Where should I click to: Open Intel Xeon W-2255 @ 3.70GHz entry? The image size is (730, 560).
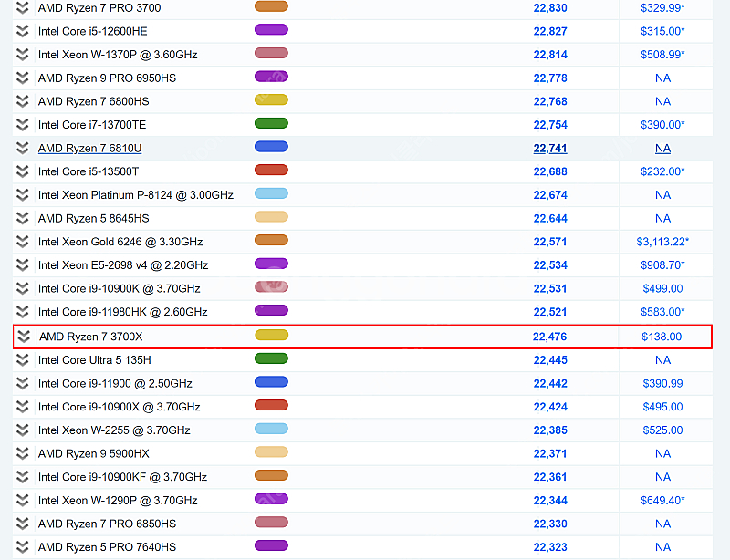114,430
